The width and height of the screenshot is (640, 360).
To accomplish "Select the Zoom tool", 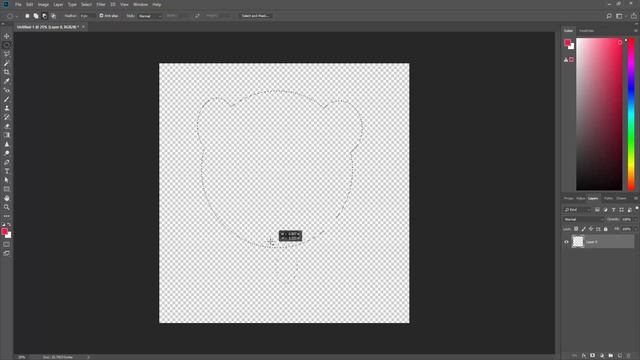I will pyautogui.click(x=7, y=207).
